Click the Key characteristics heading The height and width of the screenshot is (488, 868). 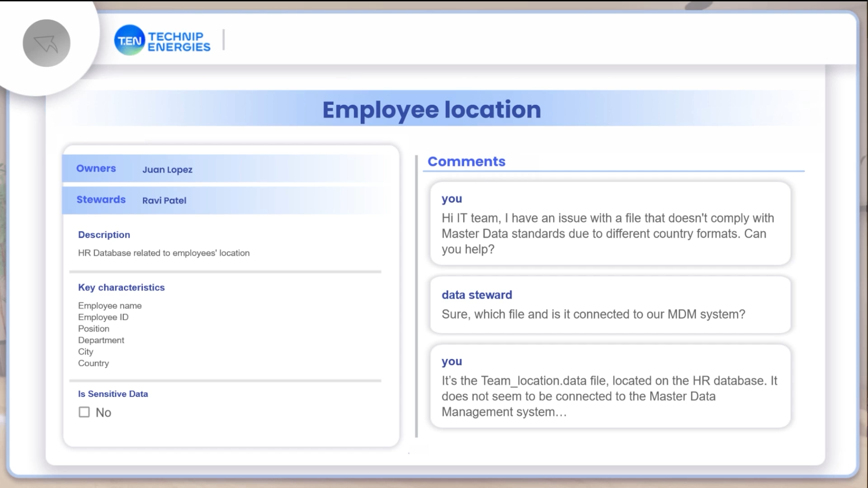point(121,288)
